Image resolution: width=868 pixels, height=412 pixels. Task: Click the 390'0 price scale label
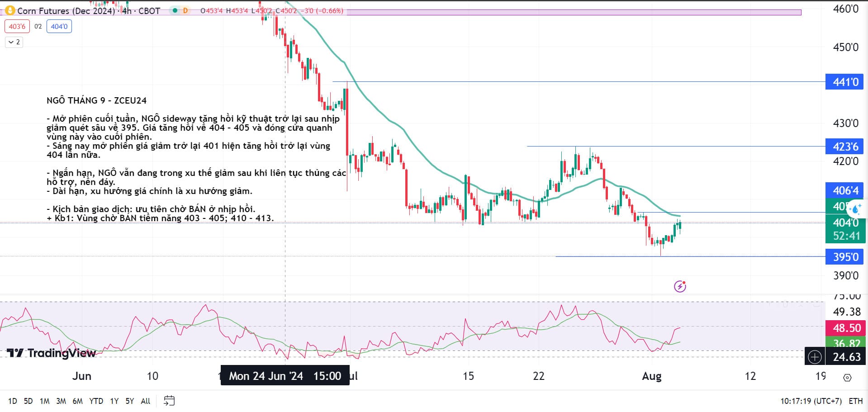[845, 275]
